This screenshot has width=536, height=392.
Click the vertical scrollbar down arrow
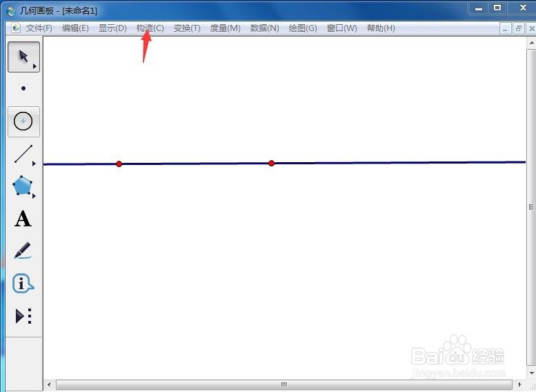pyautogui.click(x=532, y=373)
